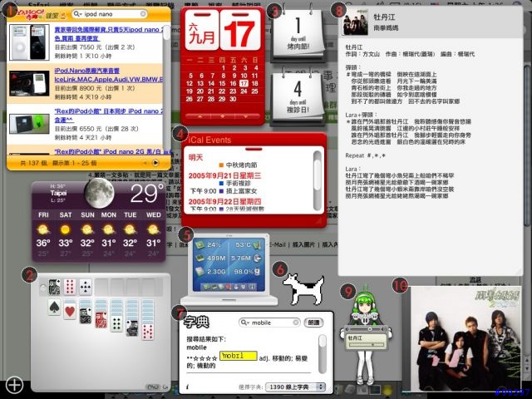Click the battery icon beside 98.0%
This screenshot has width=532, height=399.
pos(257,272)
